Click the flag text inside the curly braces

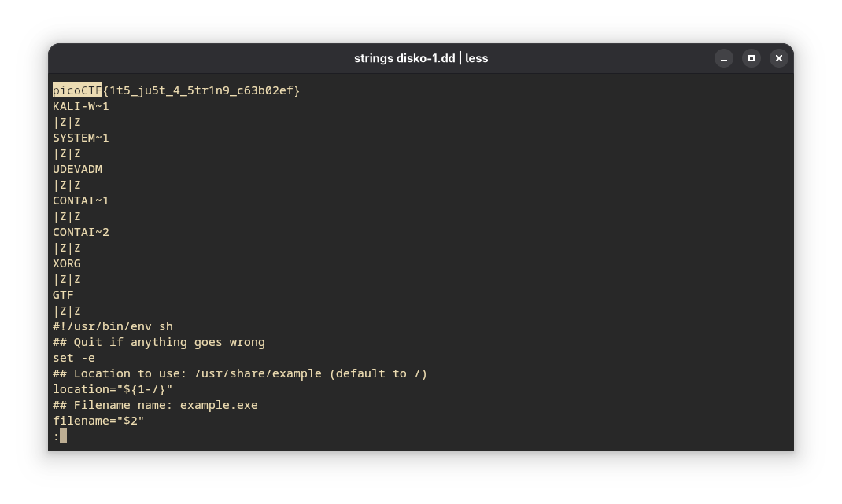click(x=201, y=90)
